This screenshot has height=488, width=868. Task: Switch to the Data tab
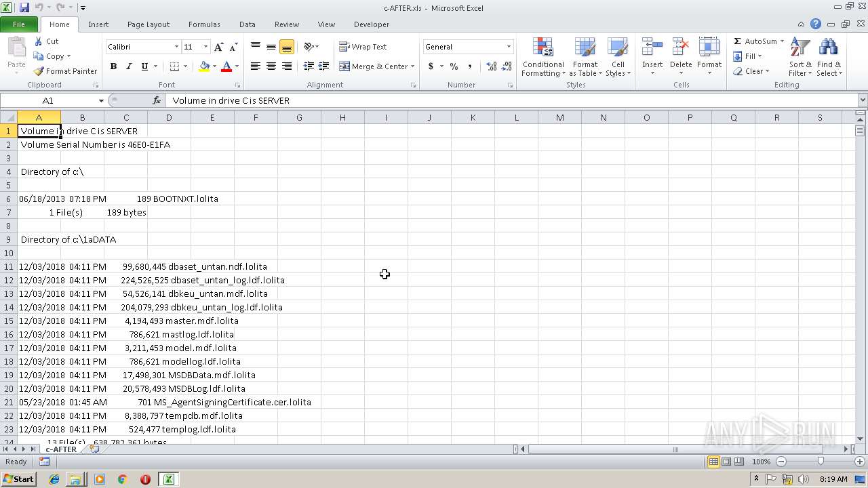point(248,24)
